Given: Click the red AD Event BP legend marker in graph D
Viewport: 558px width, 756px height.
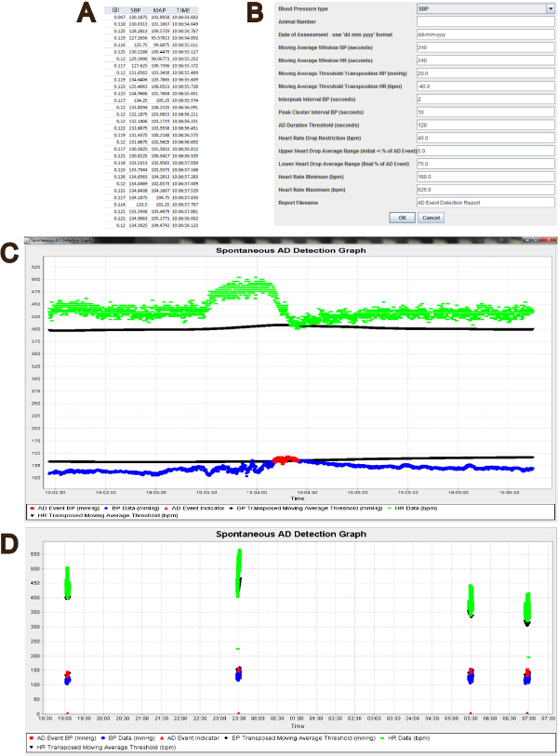Looking at the screenshot, I should click(x=32, y=738).
